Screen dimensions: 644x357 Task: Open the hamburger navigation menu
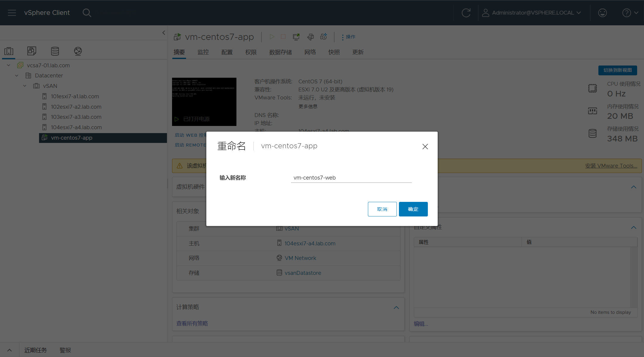tap(12, 13)
